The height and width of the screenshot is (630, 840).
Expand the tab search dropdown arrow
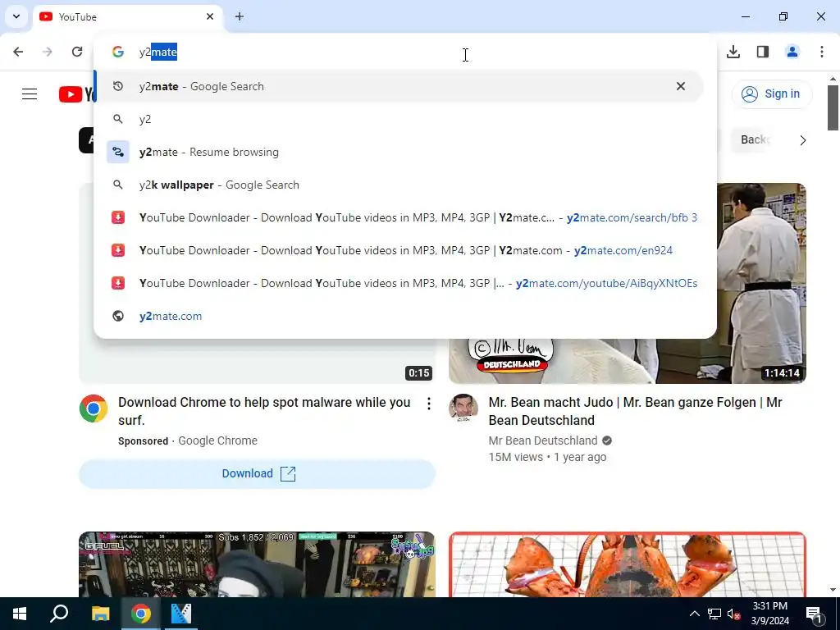[x=16, y=16]
